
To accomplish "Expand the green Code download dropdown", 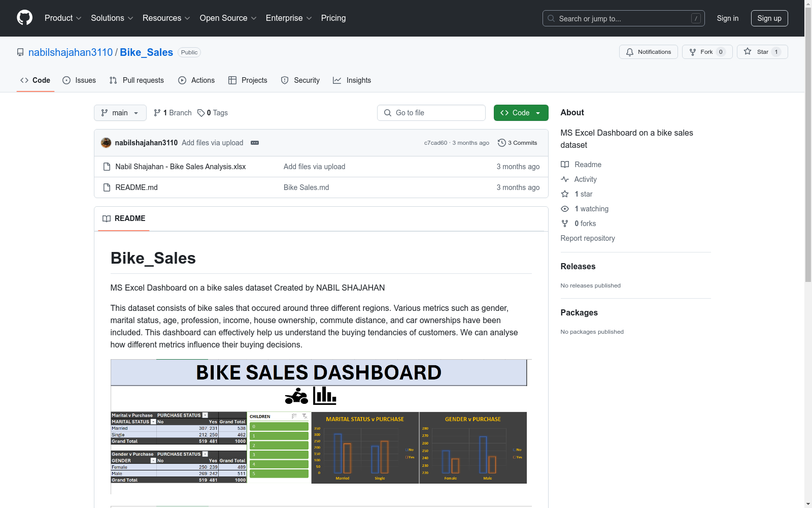I will tap(521, 113).
